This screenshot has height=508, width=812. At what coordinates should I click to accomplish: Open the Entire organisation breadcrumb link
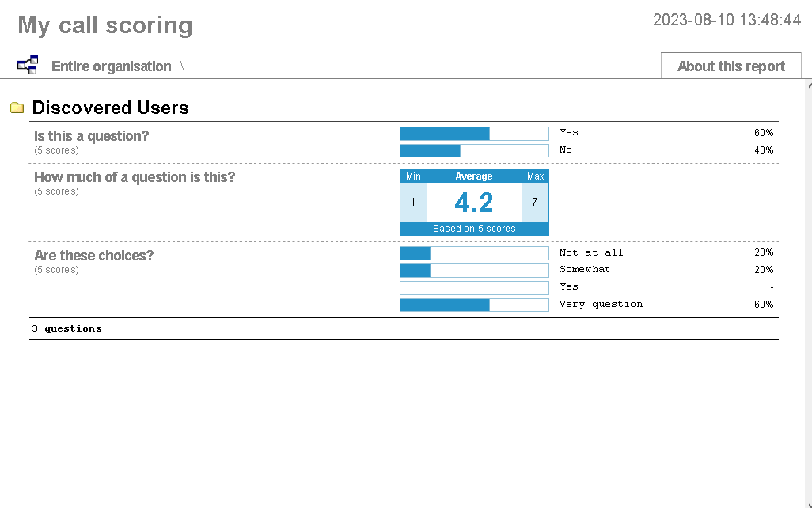pos(111,66)
